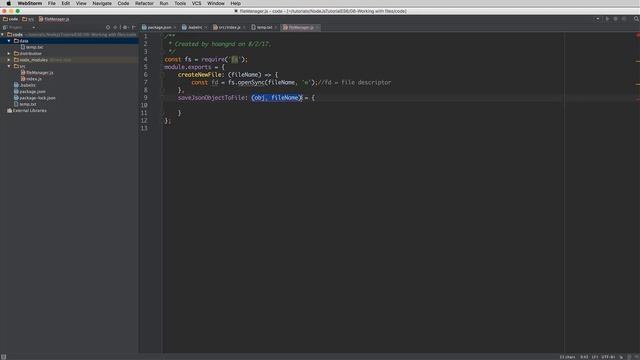Screen dimensions: 640x360
Task: Click the Hide Project panel icon
Action: pos(133,27)
